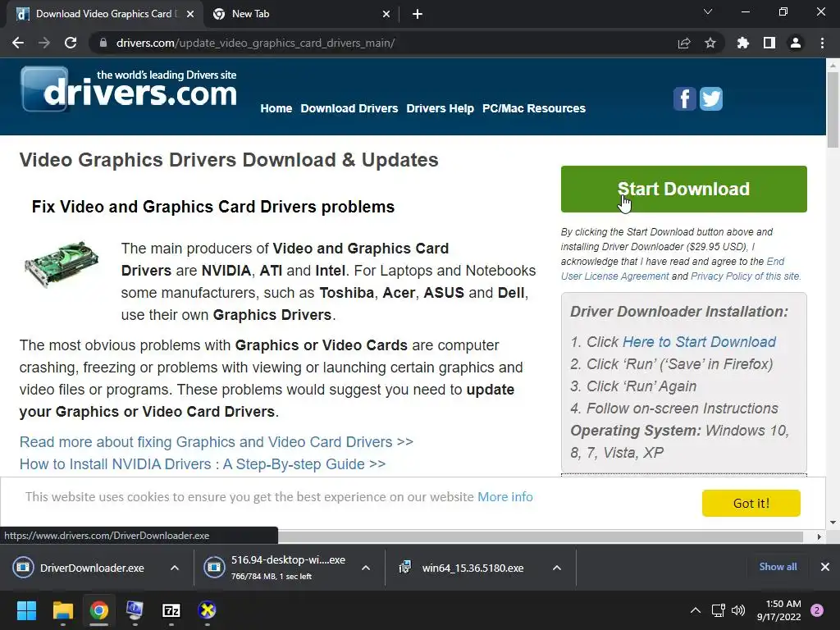Image resolution: width=840 pixels, height=630 pixels.
Task: Visit the Facebook page icon
Action: 685,98
